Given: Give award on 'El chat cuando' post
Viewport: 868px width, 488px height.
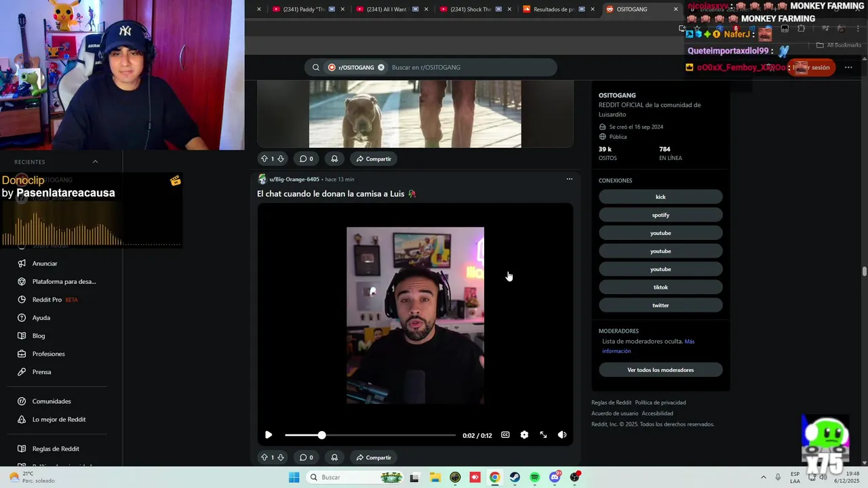Looking at the screenshot, I should (x=334, y=457).
